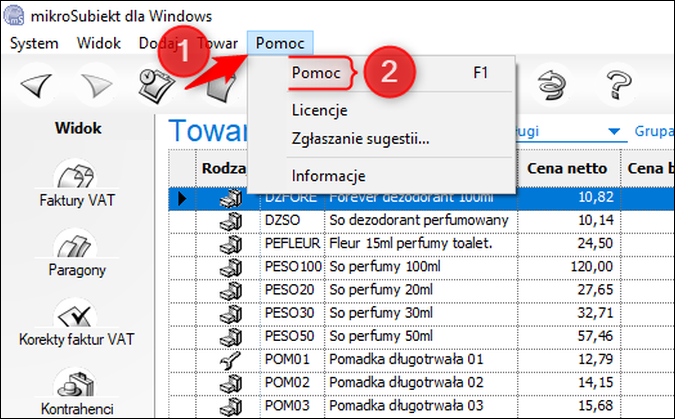The height and width of the screenshot is (419, 675).
Task: Open the System menu
Action: [34, 43]
